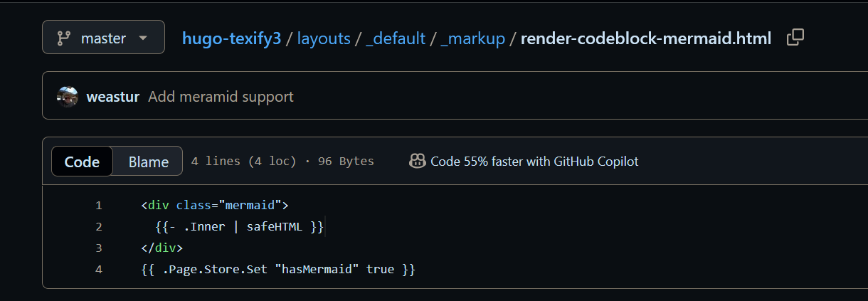This screenshot has height=301, width=868.
Task: Open the hugo-texify3 repository root link
Action: pos(232,38)
